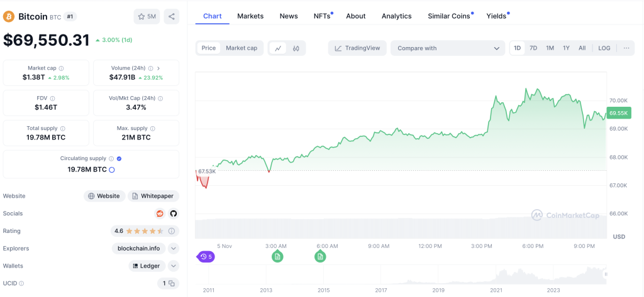The height and width of the screenshot is (297, 644).
Task: Expand Wallets dropdown chevron
Action: point(174,266)
